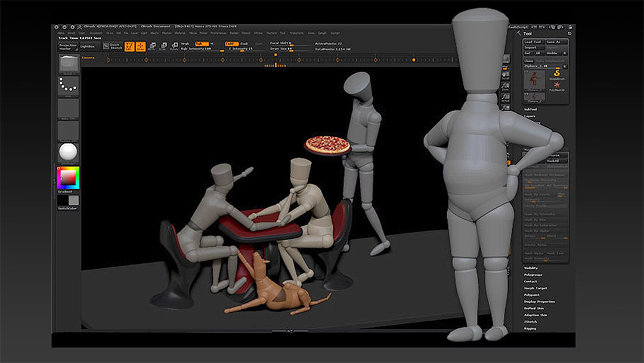644x363 pixels.
Task: Select the SimpleBrush tool icon
Action: (558, 75)
